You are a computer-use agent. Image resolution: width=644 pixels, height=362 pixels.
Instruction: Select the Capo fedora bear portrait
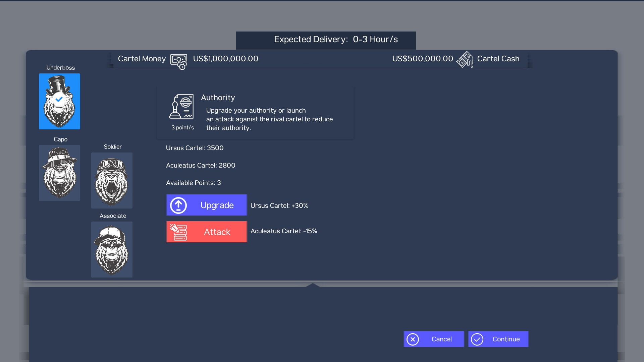point(59,173)
